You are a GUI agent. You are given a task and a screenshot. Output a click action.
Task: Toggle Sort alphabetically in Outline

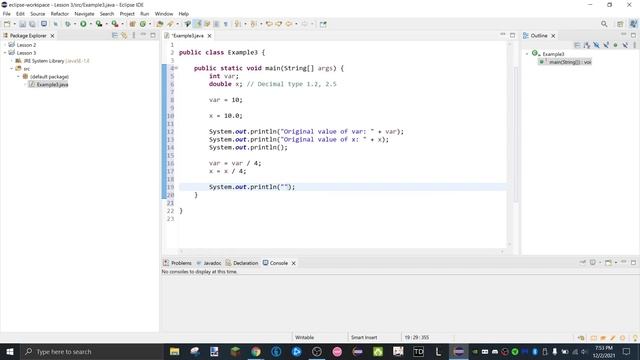pyautogui.click(x=587, y=45)
